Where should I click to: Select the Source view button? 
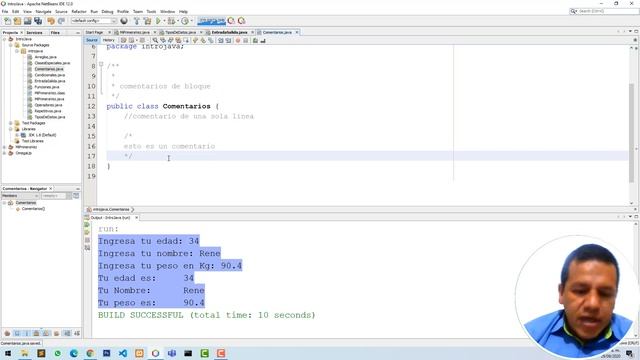tap(92, 40)
